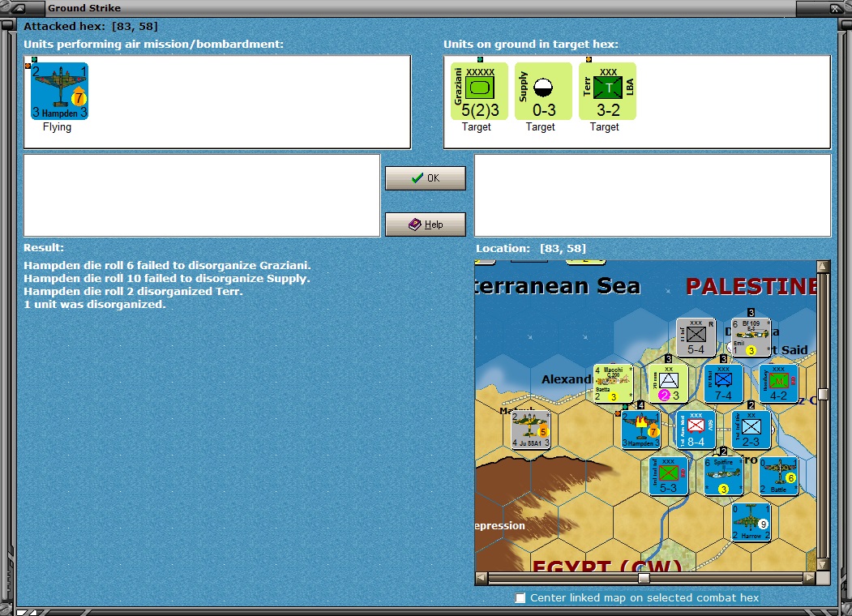
Task: Select the Terr 3-2 target counter
Action: [x=607, y=91]
